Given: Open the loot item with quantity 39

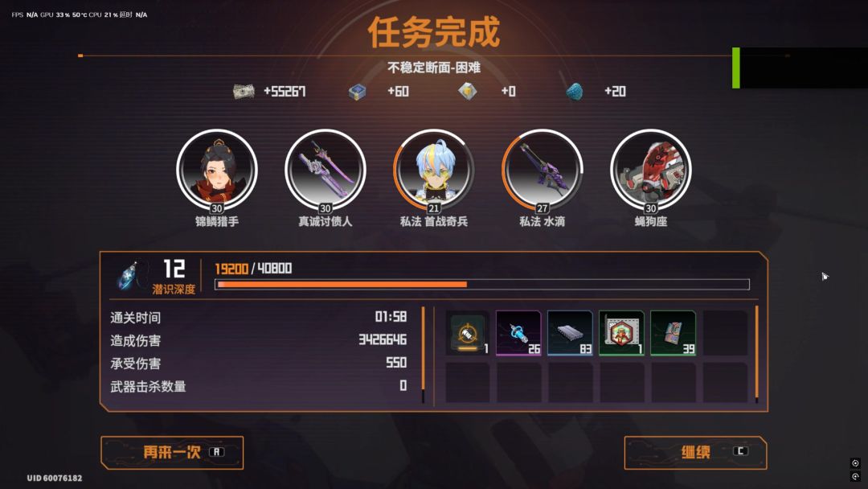Looking at the screenshot, I should 674,333.
